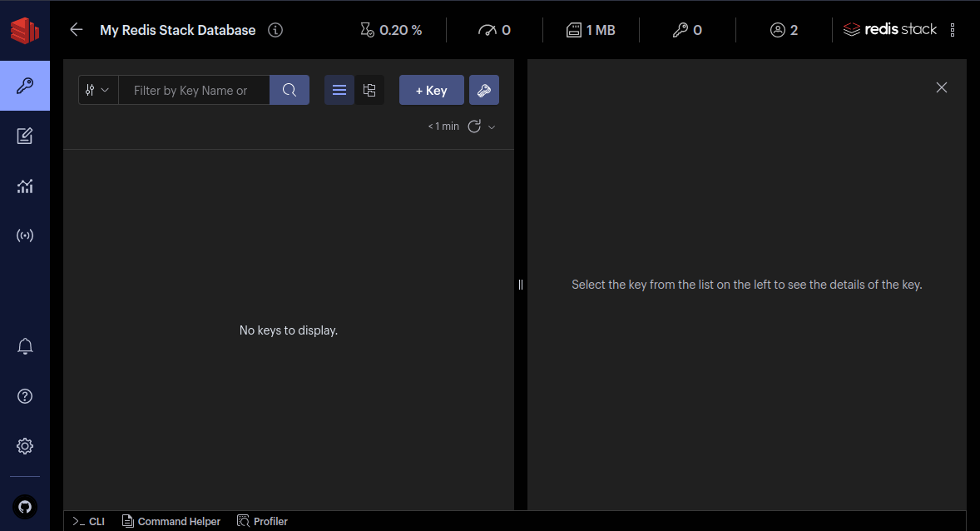Open the Workbench editor icon in sidebar
This screenshot has height=531, width=980.
click(25, 136)
